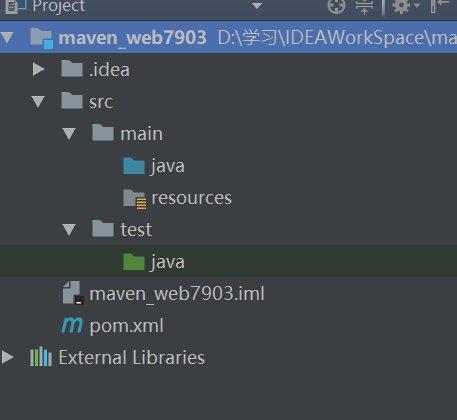
Task: Click the hide tool window icon
Action: (x=439, y=6)
